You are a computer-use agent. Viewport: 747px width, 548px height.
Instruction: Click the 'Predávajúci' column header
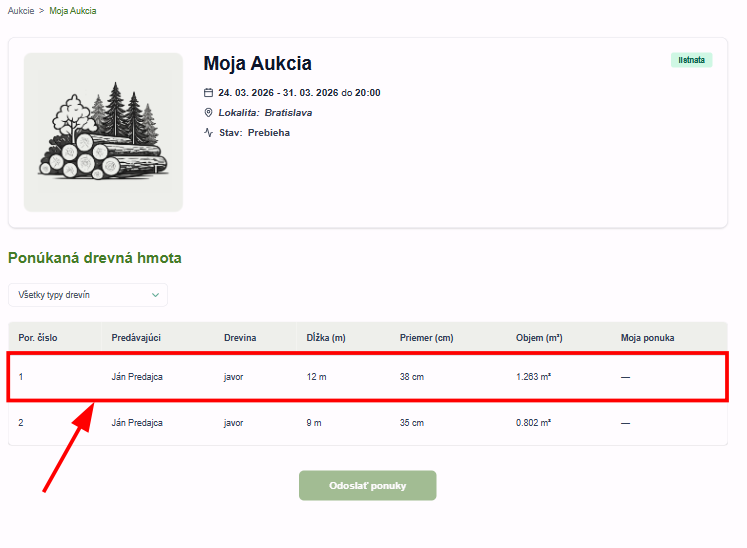coord(136,338)
